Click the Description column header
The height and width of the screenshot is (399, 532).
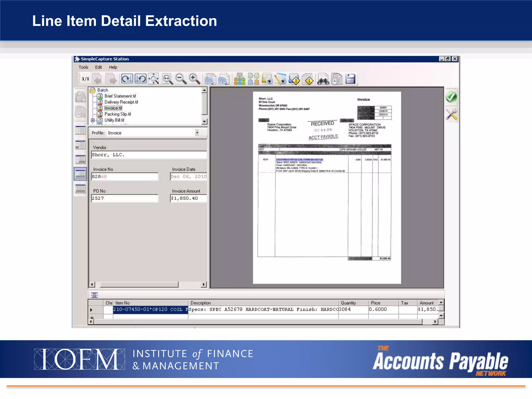point(263,303)
